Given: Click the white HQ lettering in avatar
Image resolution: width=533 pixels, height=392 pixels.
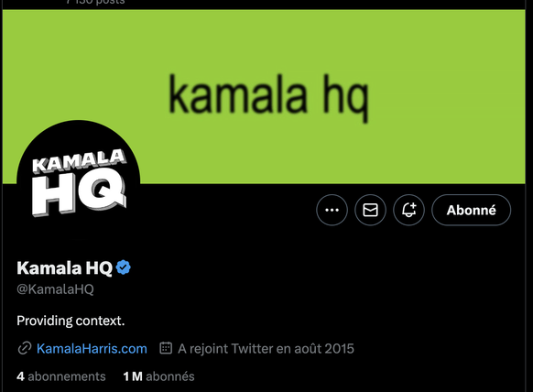Looking at the screenshot, I should pos(79,192).
